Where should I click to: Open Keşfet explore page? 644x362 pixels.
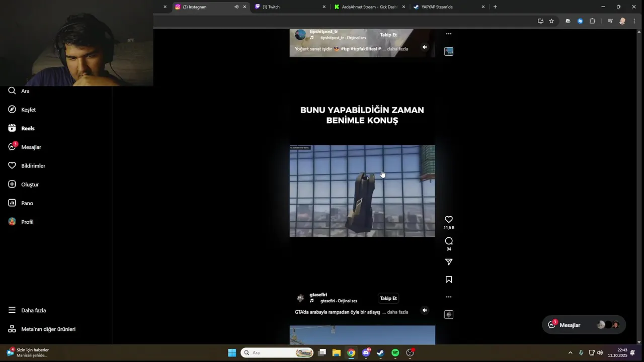(x=22, y=110)
